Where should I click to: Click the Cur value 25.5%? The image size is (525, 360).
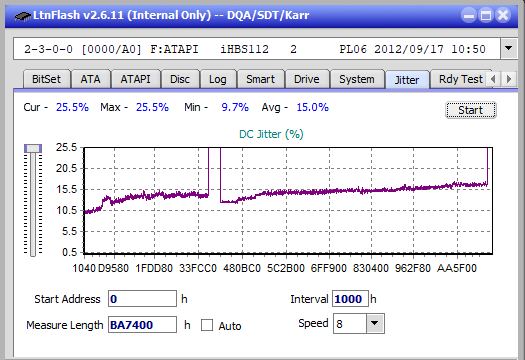pyautogui.click(x=72, y=107)
